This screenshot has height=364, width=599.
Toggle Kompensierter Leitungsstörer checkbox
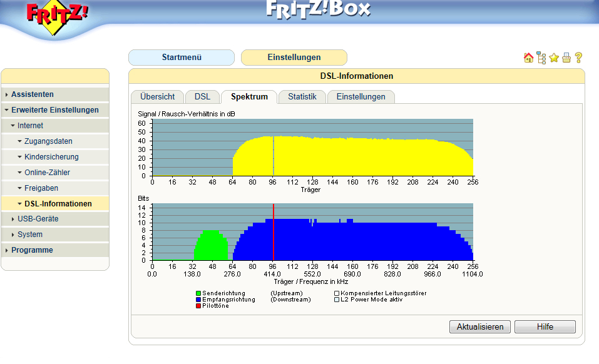point(337,293)
